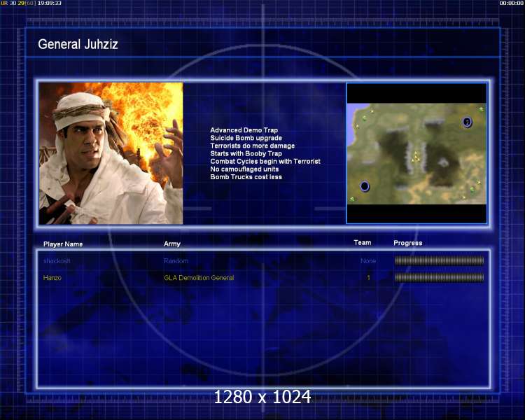Select player name shackosh
The image size is (525, 420).
click(57, 261)
